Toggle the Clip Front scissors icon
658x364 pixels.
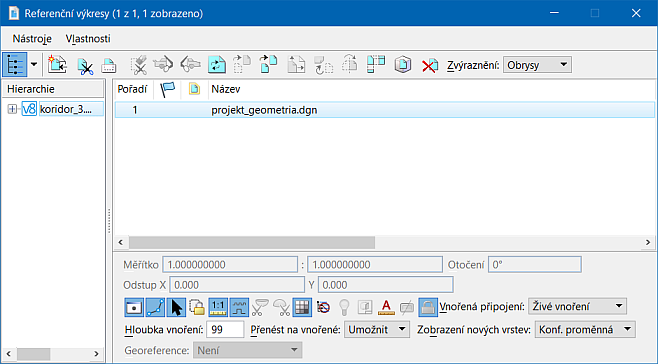(x=281, y=307)
